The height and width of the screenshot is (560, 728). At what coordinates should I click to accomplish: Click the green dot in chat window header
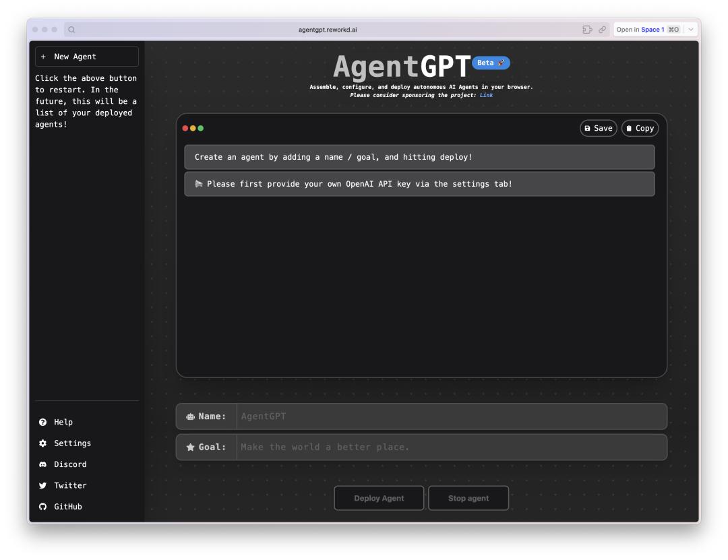point(201,128)
